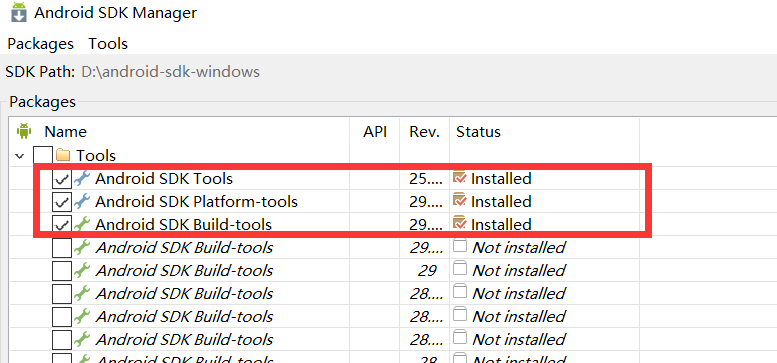Click Not installed icon for Build-tools 29....
Viewport: 777px width, 363px height.
tap(460, 246)
